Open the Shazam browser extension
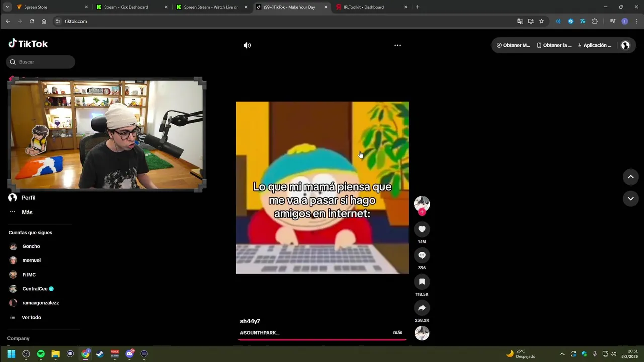Image resolution: width=644 pixels, height=362 pixels. [x=571, y=21]
